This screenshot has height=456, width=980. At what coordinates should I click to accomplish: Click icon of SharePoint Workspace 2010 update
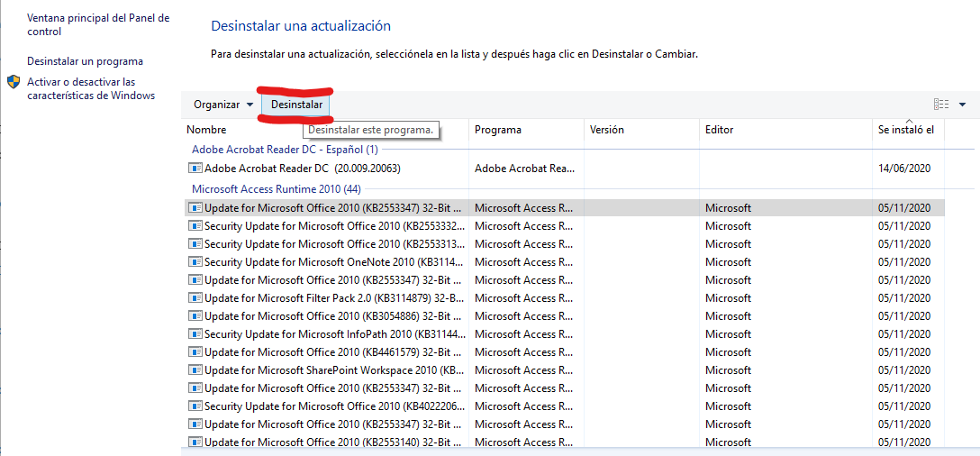tap(195, 369)
